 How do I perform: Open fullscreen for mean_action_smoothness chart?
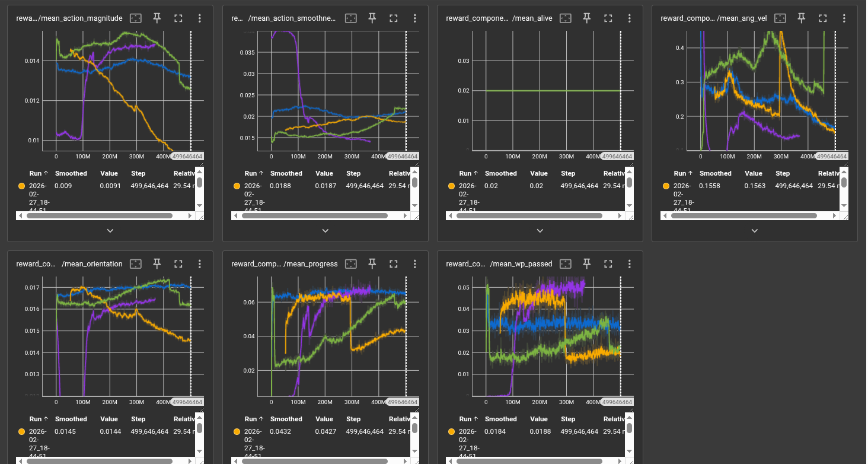click(393, 18)
